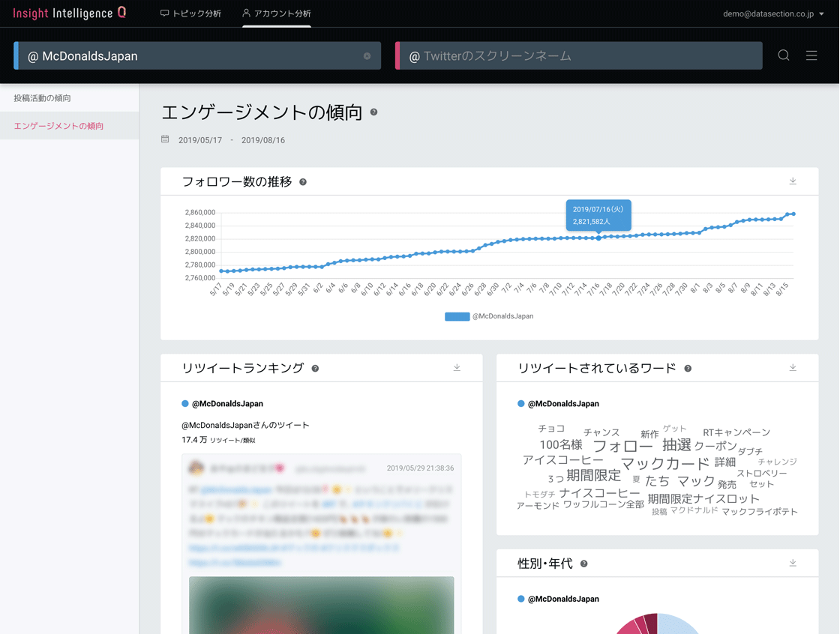Open the アカウント分析 tab
The image size is (840, 634).
coord(277,13)
